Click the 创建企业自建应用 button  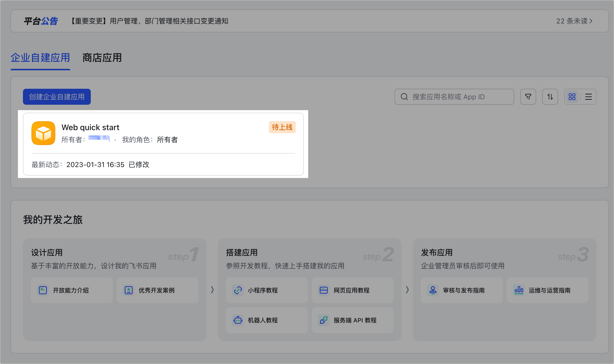[57, 97]
